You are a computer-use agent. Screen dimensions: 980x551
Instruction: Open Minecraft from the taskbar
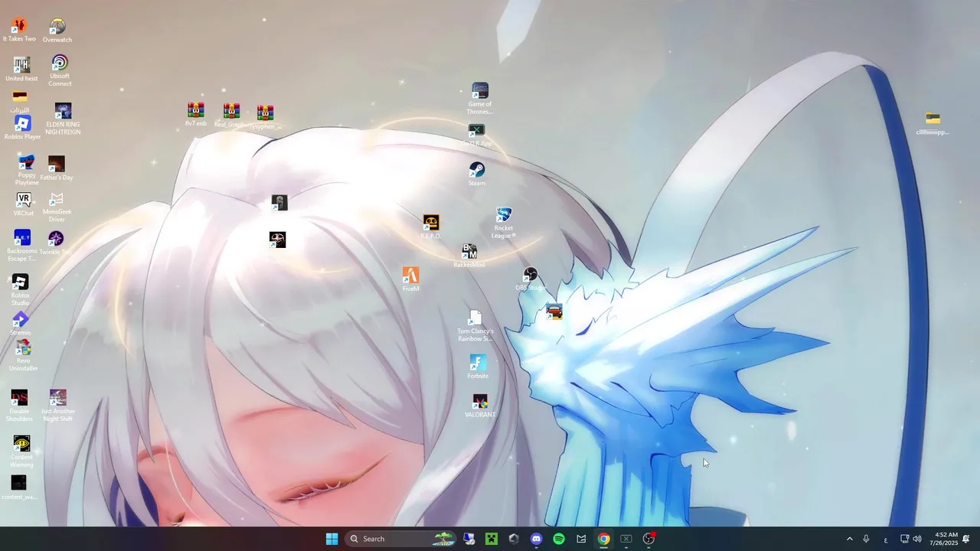pos(492,539)
